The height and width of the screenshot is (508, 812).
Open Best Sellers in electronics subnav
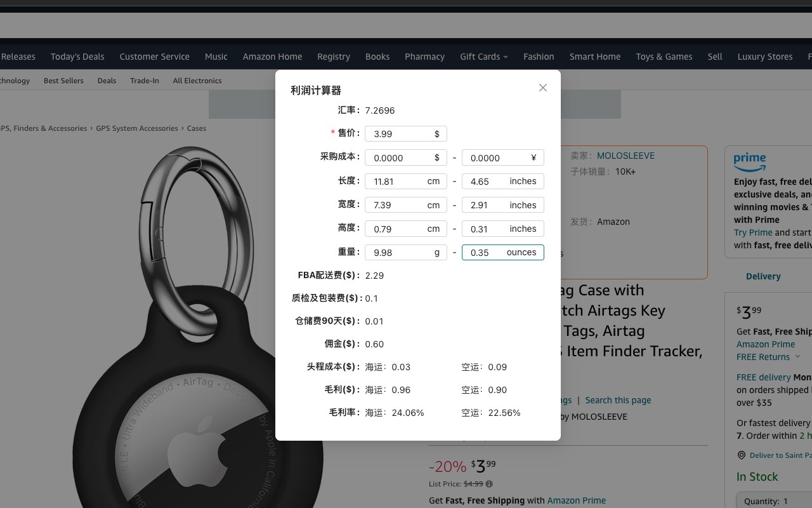pyautogui.click(x=63, y=81)
